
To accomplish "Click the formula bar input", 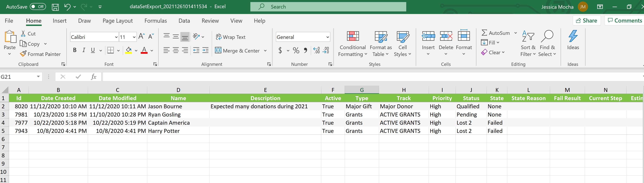I will coord(373,77).
